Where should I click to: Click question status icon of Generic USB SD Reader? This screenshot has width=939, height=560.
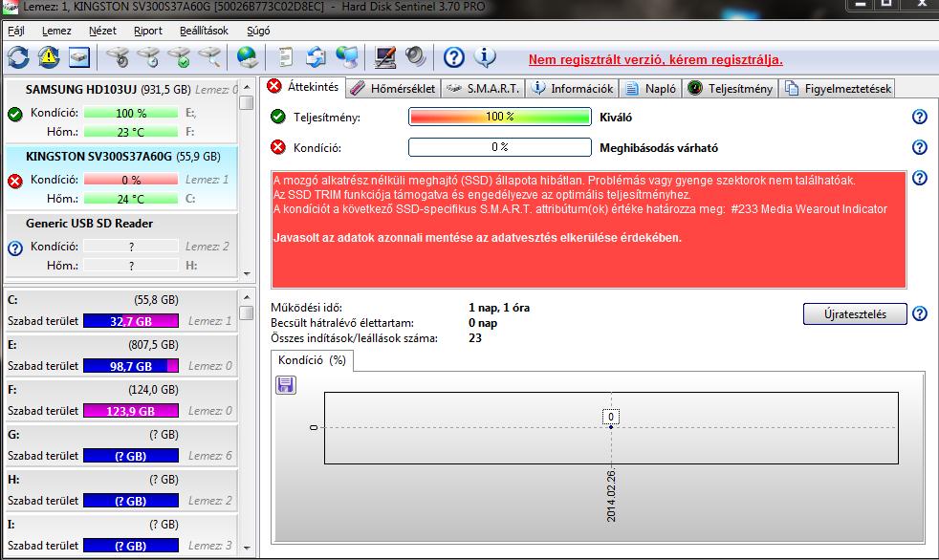(x=15, y=248)
